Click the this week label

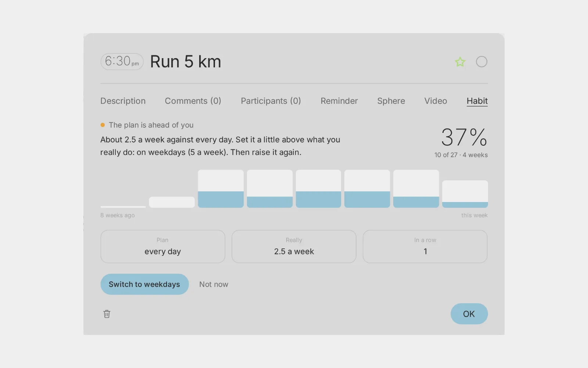pos(474,215)
